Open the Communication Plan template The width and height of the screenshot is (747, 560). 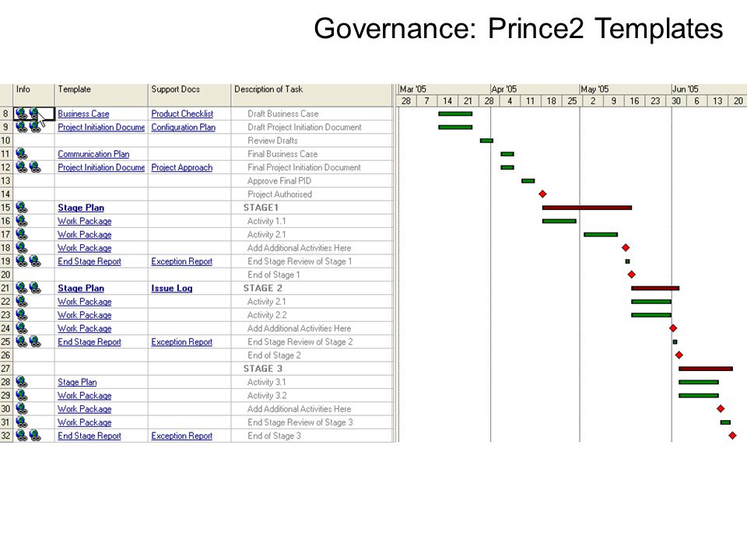pos(93,154)
